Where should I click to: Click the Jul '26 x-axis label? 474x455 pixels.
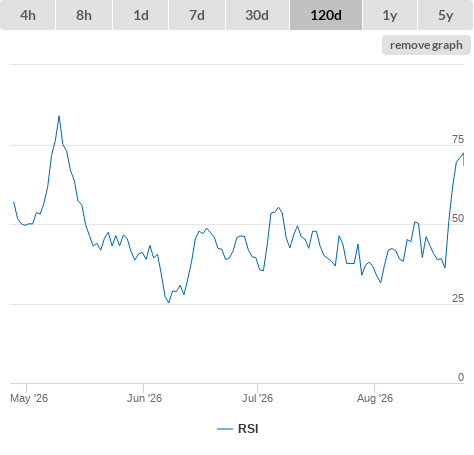[x=257, y=398]
